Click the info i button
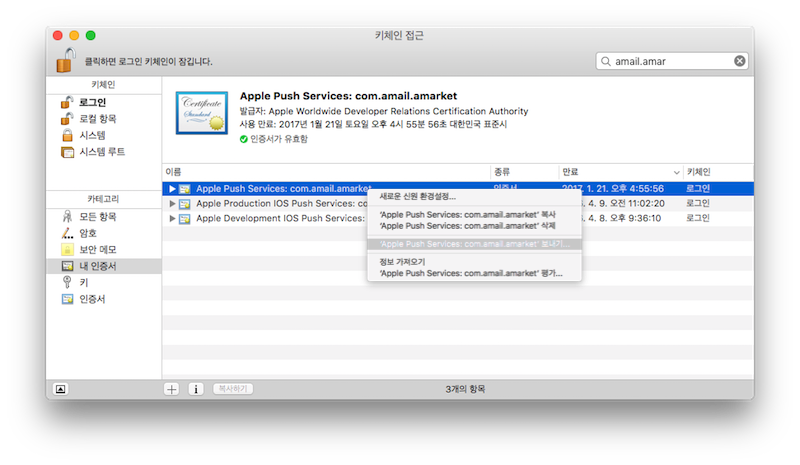The height and width of the screenshot is (465, 800). tap(196, 389)
